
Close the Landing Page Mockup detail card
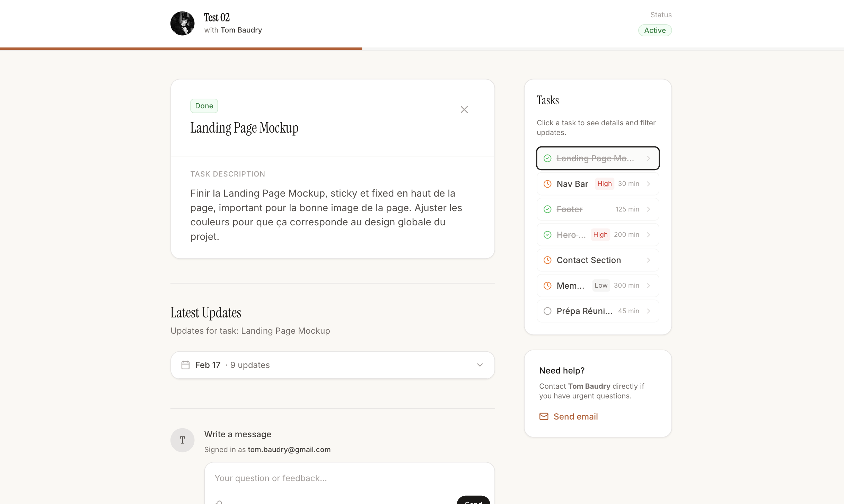tap(464, 110)
